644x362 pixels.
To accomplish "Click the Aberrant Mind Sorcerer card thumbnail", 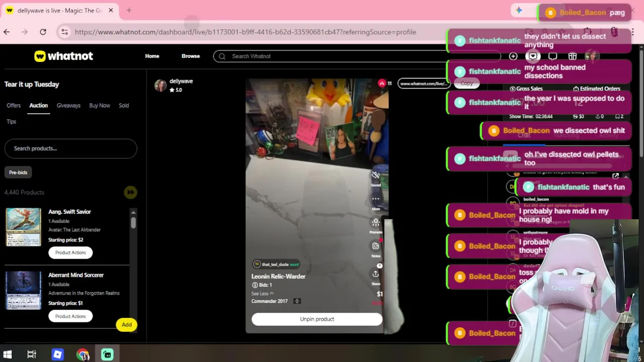I will (x=24, y=291).
